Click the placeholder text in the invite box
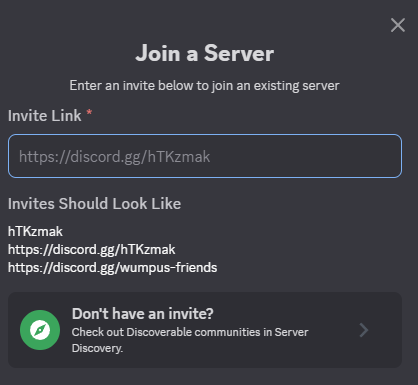Image resolution: width=418 pixels, height=385 pixels. point(114,156)
